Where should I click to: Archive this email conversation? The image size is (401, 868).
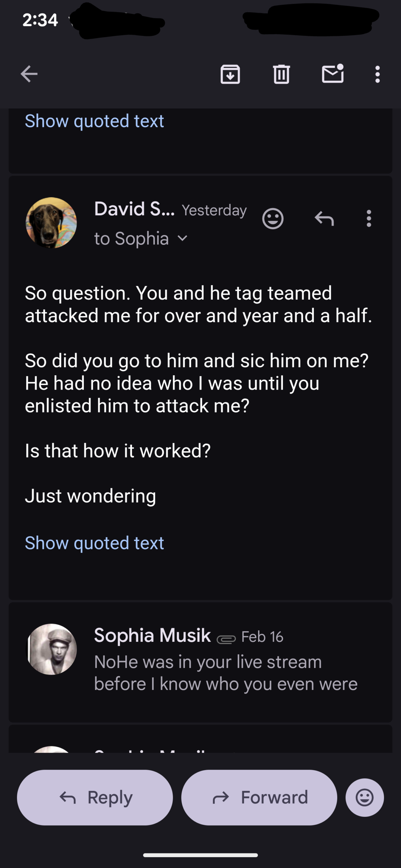pyautogui.click(x=230, y=74)
